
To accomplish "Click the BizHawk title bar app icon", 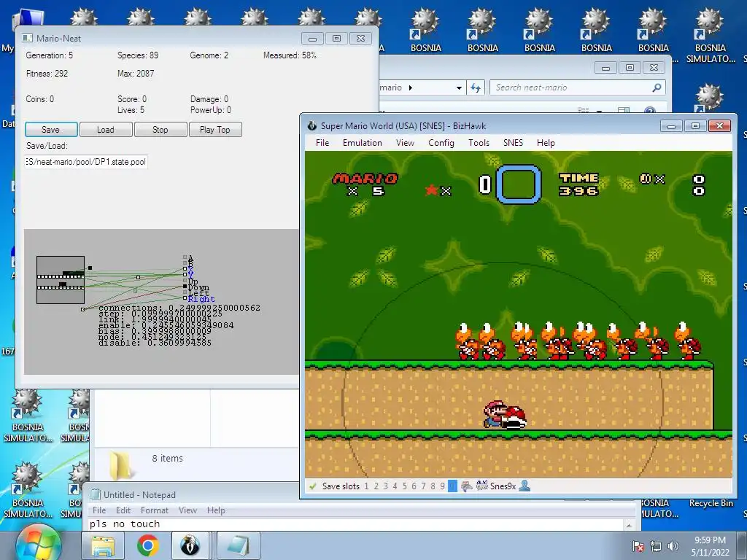I will [312, 125].
